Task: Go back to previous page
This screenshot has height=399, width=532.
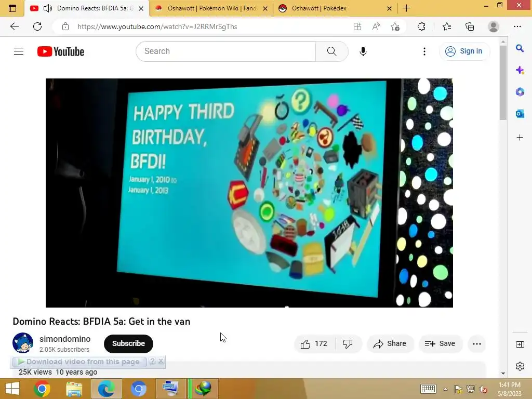Action: pyautogui.click(x=14, y=26)
